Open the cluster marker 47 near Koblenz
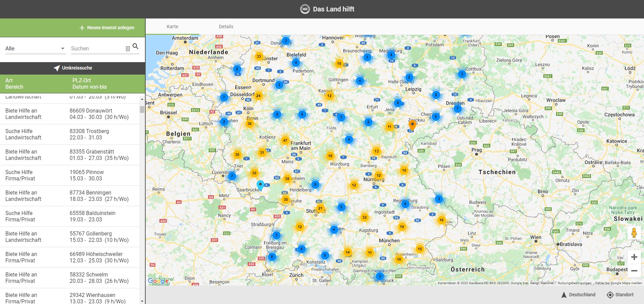Image resolution: width=644 pixels, height=304 pixels. (285, 140)
